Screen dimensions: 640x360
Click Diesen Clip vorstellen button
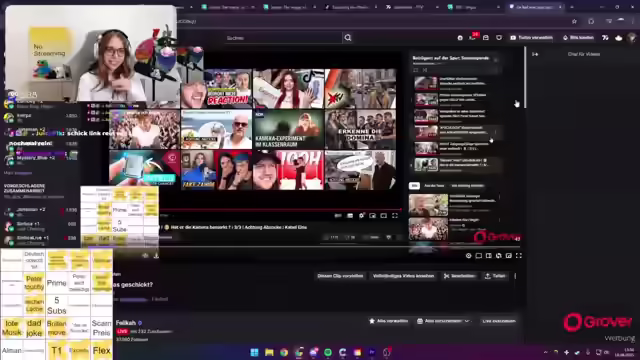340,276
